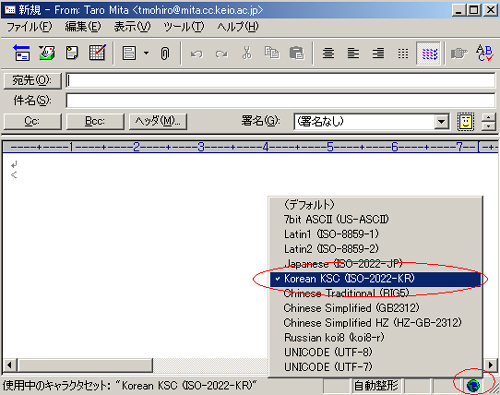Click the horizontal scrollbar thumb

click(x=86, y=365)
